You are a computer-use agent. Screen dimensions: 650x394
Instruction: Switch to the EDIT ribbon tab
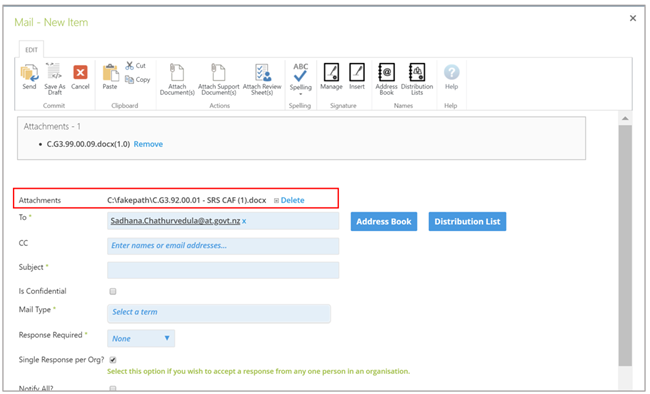coord(31,50)
